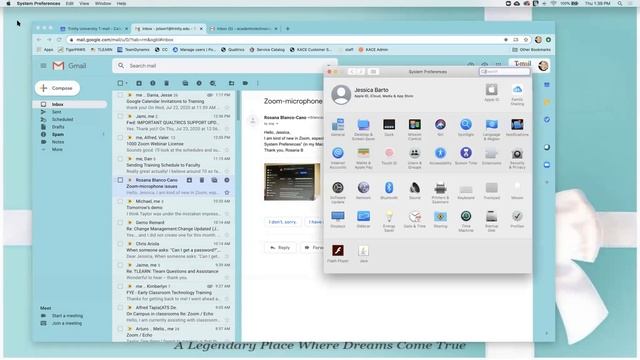640x360 pixels.
Task: Tick checkbox for Gems Renard email
Action: 120,222
